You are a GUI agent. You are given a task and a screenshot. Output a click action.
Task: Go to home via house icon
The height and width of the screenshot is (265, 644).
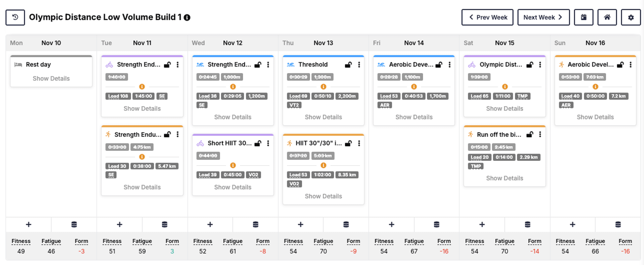pos(607,17)
